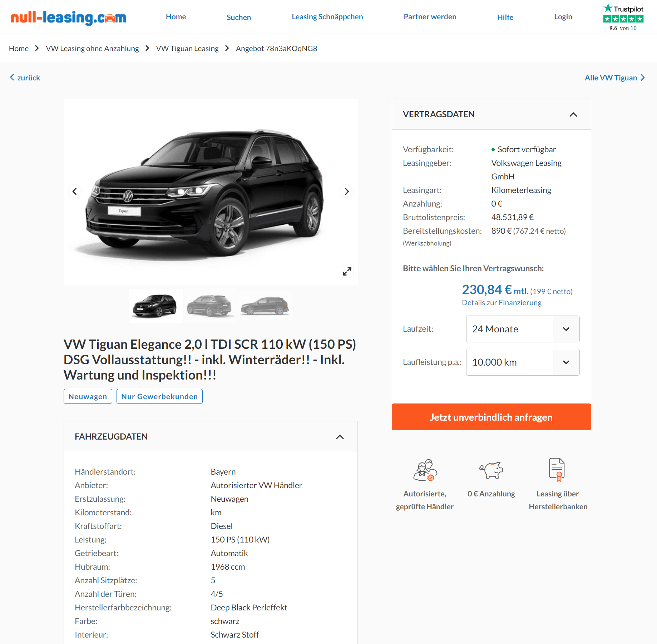Go back using the zurück link
The height and width of the screenshot is (644, 657).
pos(25,78)
